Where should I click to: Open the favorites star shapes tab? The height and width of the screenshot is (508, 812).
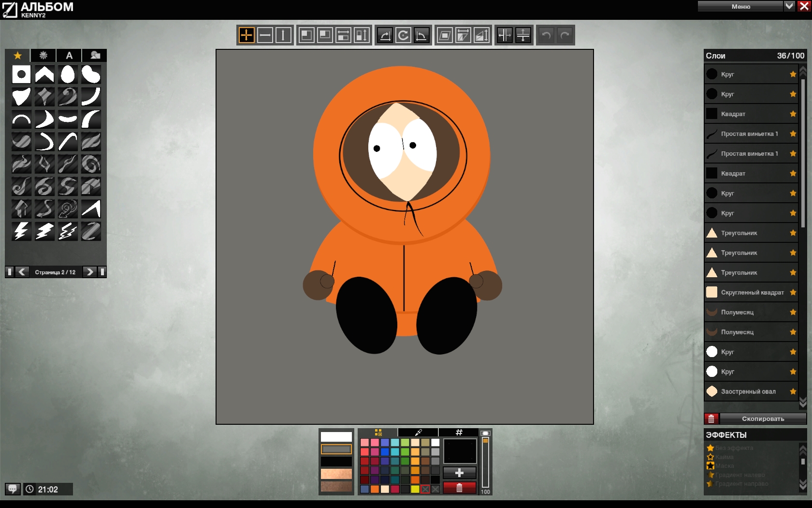(18, 55)
